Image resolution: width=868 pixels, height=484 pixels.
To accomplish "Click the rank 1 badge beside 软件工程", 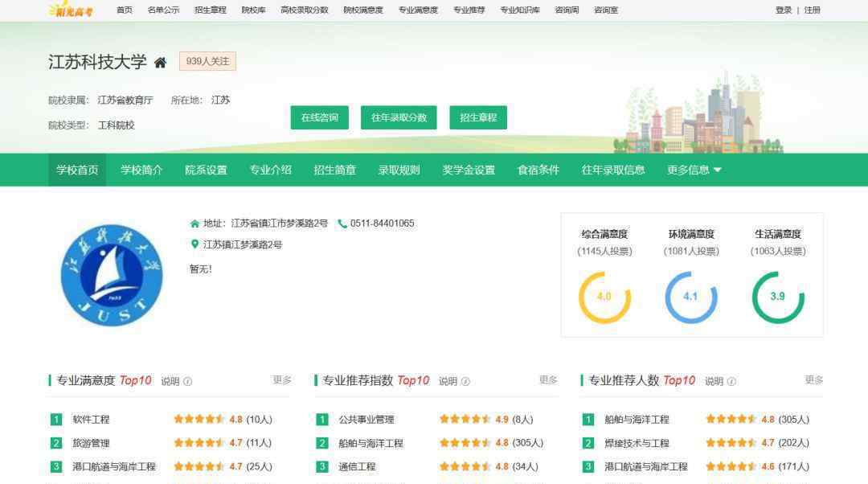I will (56, 420).
